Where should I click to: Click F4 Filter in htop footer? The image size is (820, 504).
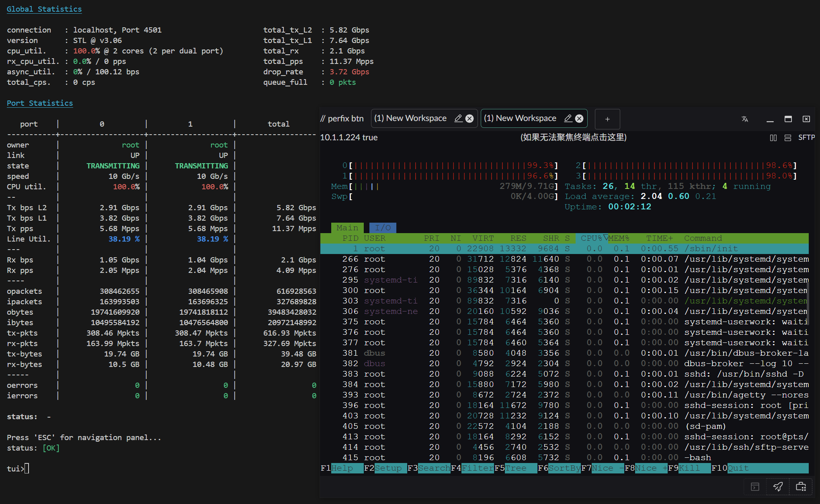pyautogui.click(x=477, y=468)
